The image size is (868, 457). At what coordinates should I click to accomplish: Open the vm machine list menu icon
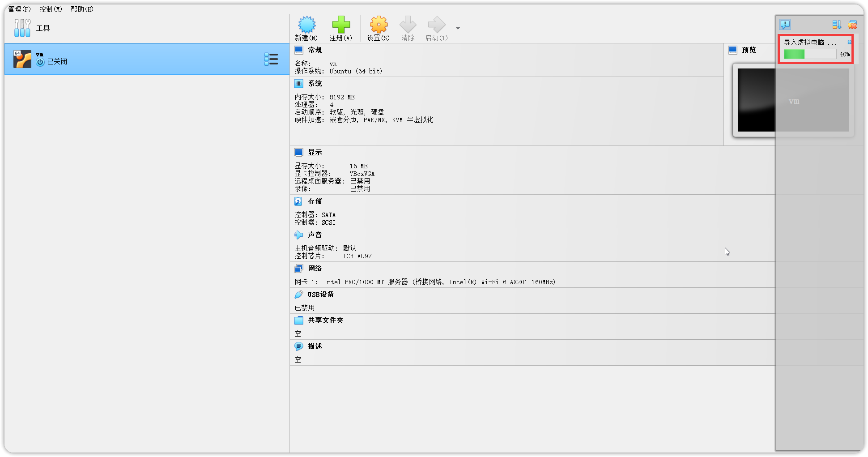[271, 59]
